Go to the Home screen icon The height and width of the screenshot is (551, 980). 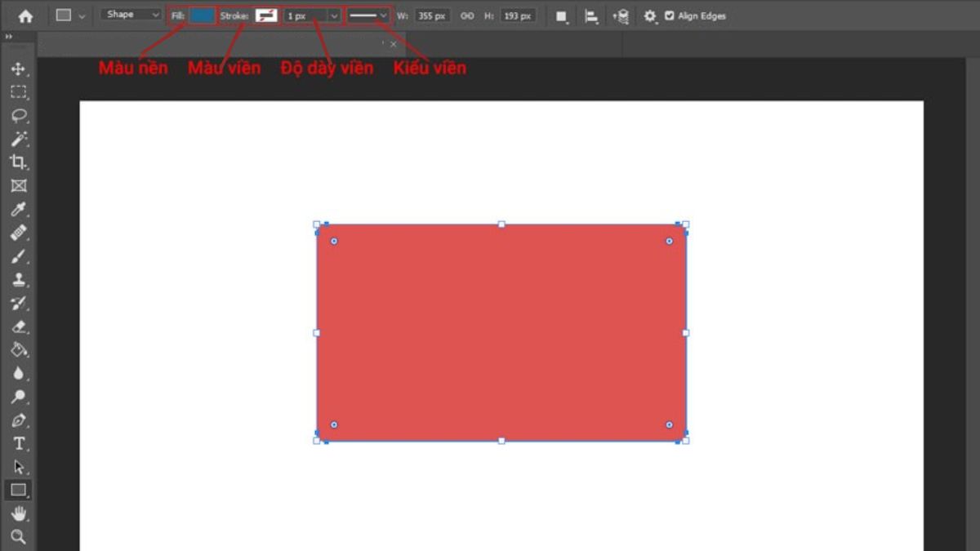(x=26, y=16)
